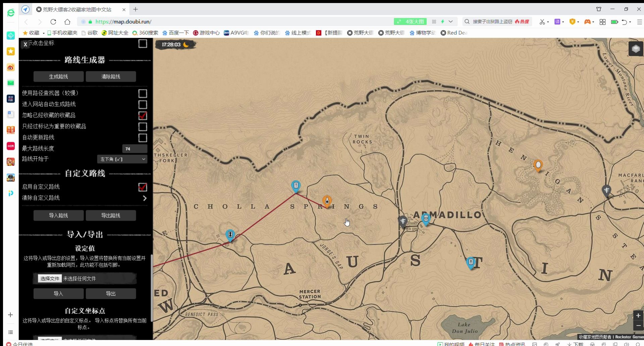Open 手机收藏夹 bookmark

pyautogui.click(x=62, y=33)
